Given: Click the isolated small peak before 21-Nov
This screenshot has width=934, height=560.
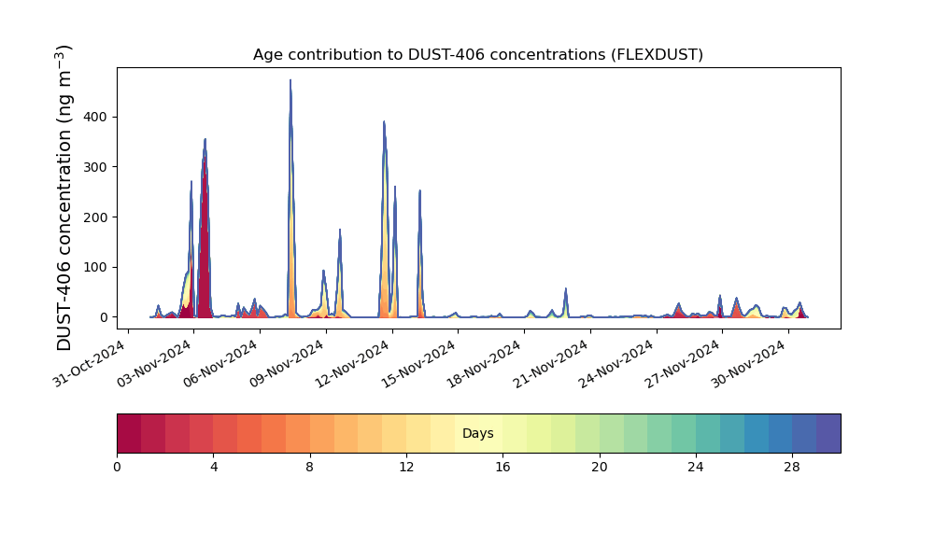Looking at the screenshot, I should 565,302.
